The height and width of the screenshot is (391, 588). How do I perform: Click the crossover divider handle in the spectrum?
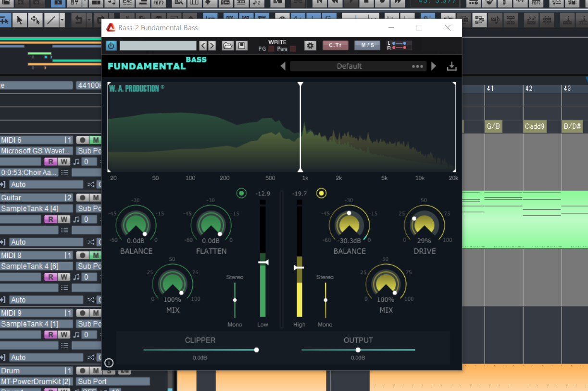300,127
